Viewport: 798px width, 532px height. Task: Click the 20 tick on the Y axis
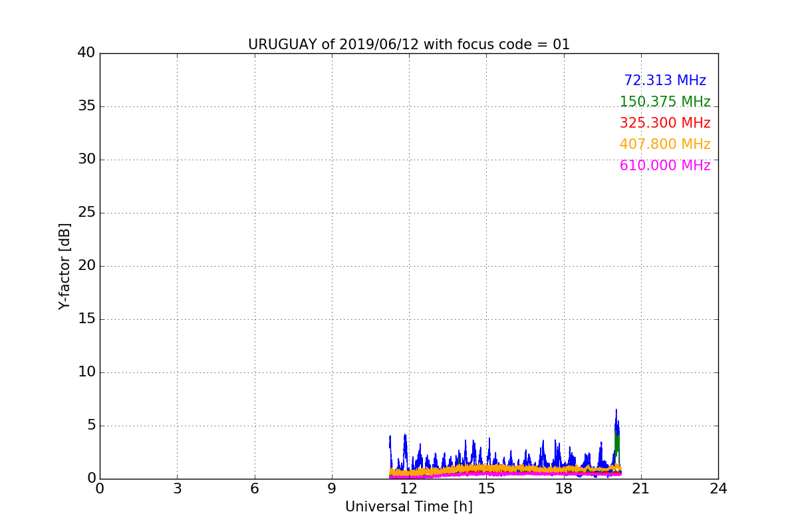pyautogui.click(x=86, y=266)
